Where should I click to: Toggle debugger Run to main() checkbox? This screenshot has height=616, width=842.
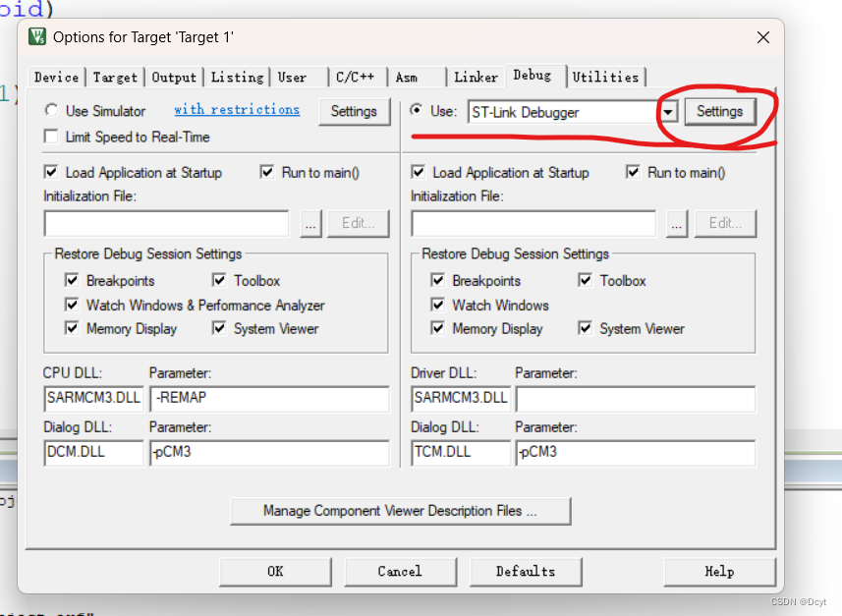[633, 172]
